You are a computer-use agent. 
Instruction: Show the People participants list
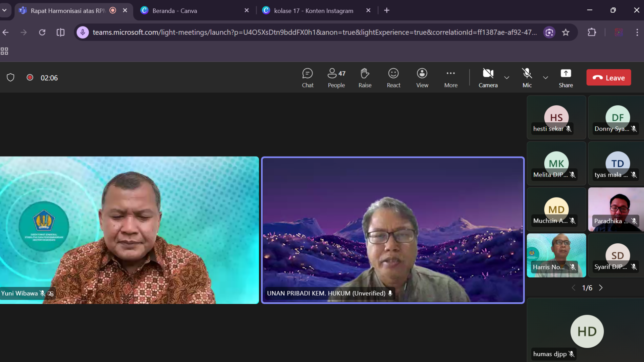[336, 78]
